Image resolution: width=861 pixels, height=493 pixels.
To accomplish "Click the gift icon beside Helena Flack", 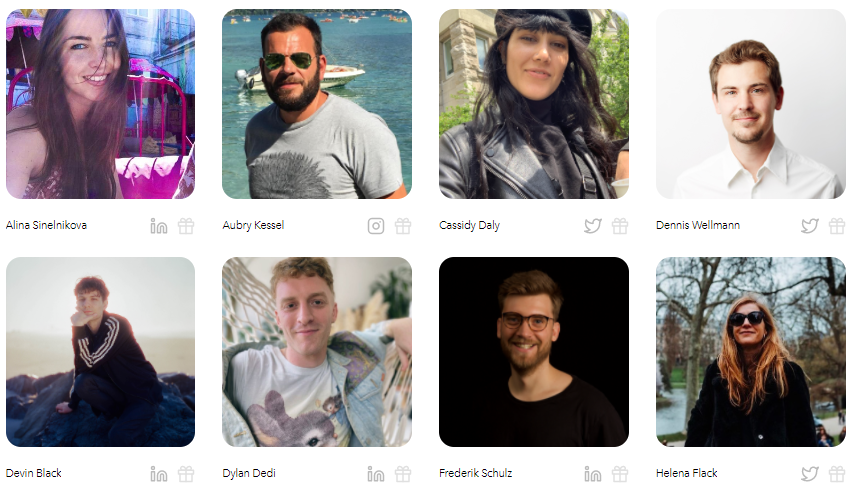I will tap(837, 474).
